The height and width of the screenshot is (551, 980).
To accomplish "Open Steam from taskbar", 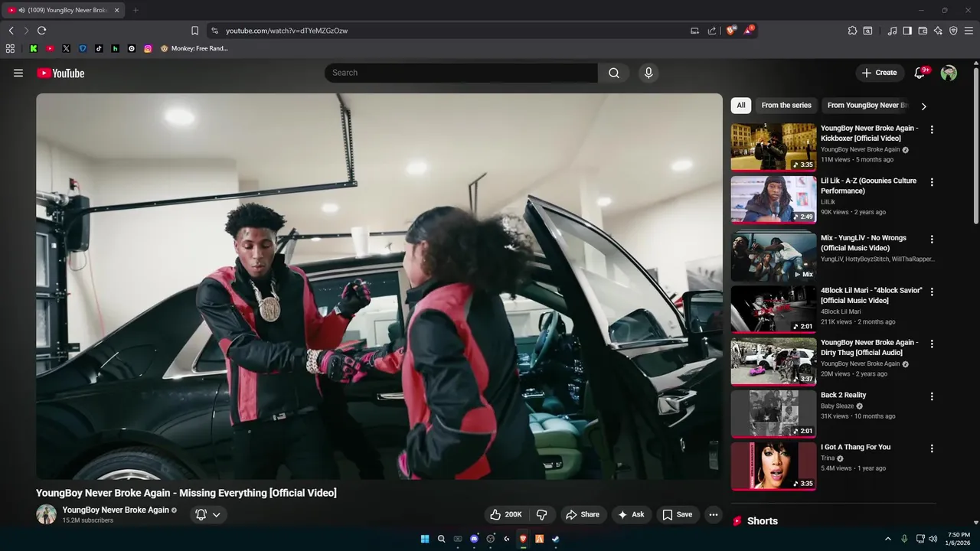I will (556, 539).
